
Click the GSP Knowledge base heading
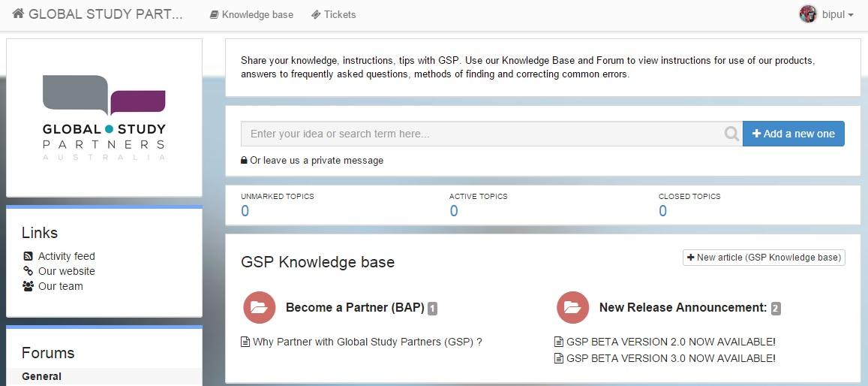click(x=318, y=262)
